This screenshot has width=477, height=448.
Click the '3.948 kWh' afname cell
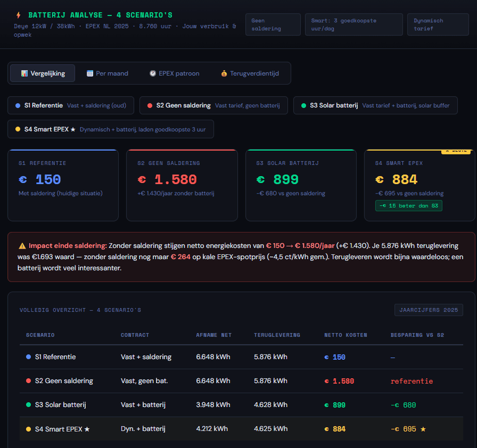(213, 405)
